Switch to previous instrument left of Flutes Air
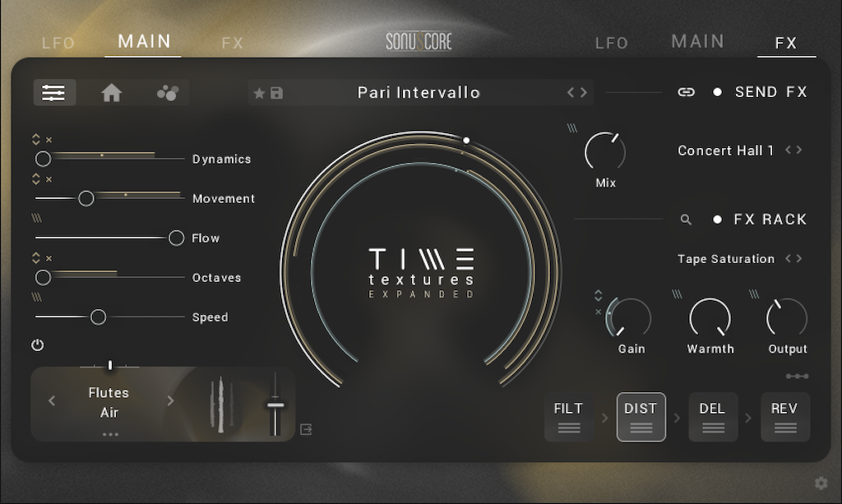The height and width of the screenshot is (504, 842). point(52,401)
